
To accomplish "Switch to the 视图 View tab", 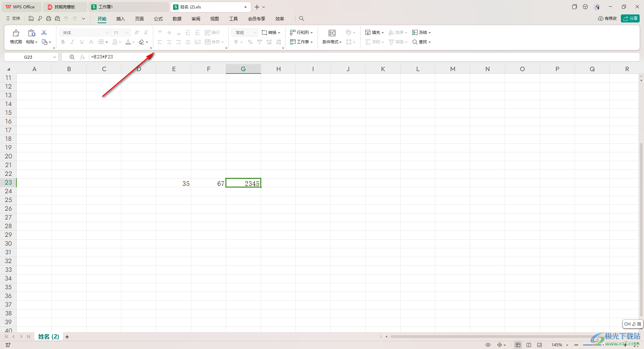I will coord(214,19).
